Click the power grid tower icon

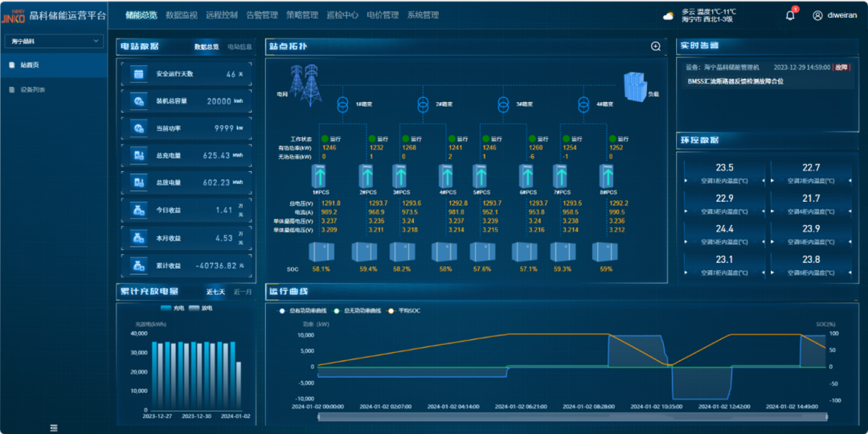point(306,79)
